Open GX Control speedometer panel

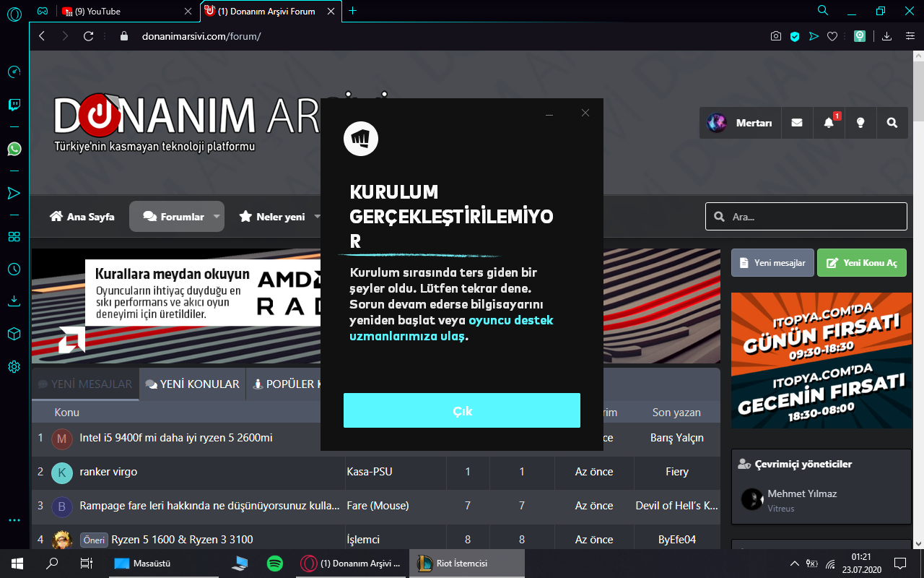click(x=14, y=72)
